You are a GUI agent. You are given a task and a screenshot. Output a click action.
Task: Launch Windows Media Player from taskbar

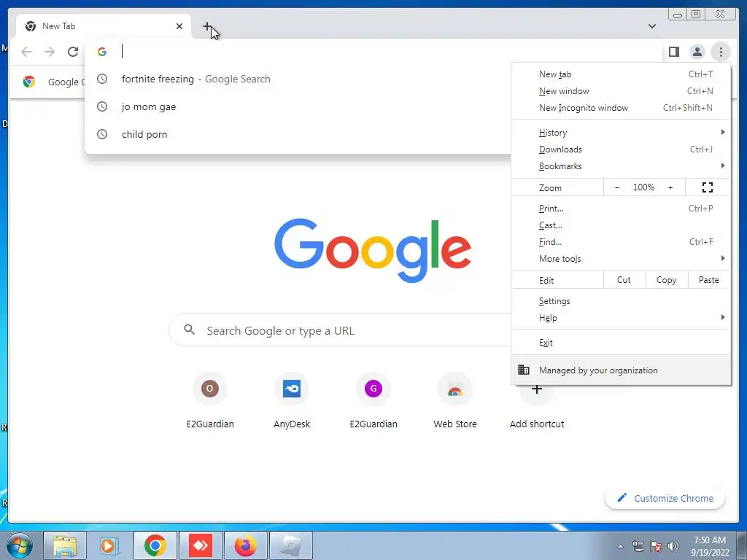point(109,545)
